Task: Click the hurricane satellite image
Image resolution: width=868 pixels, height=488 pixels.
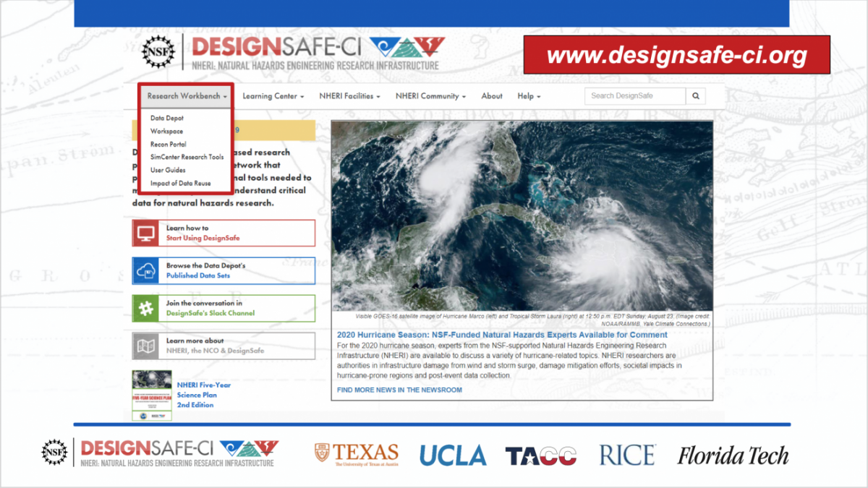Action: (x=522, y=215)
